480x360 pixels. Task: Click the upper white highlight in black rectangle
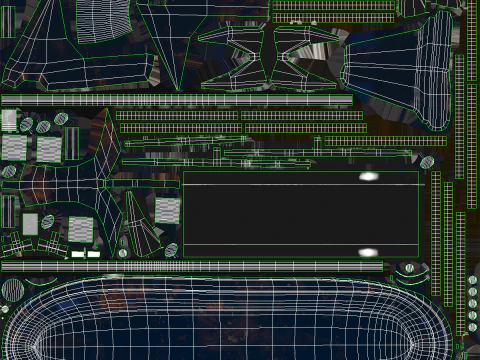click(x=369, y=176)
